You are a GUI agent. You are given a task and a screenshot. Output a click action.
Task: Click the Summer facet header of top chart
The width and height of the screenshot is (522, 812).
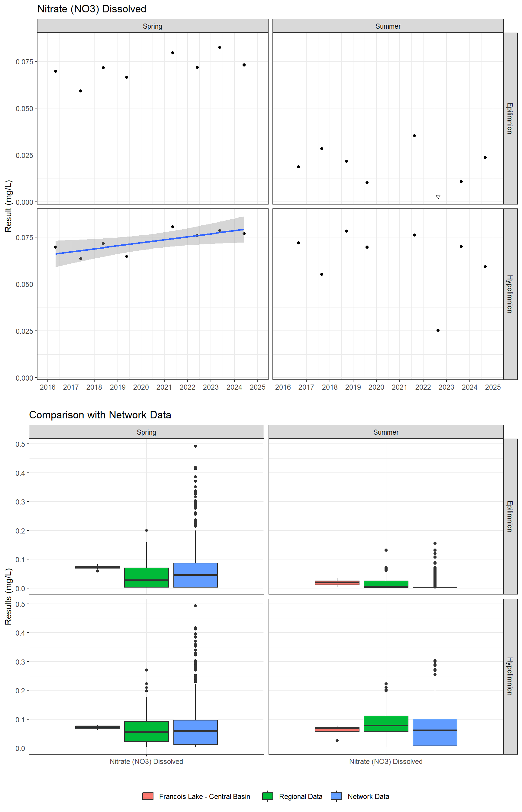388,26
